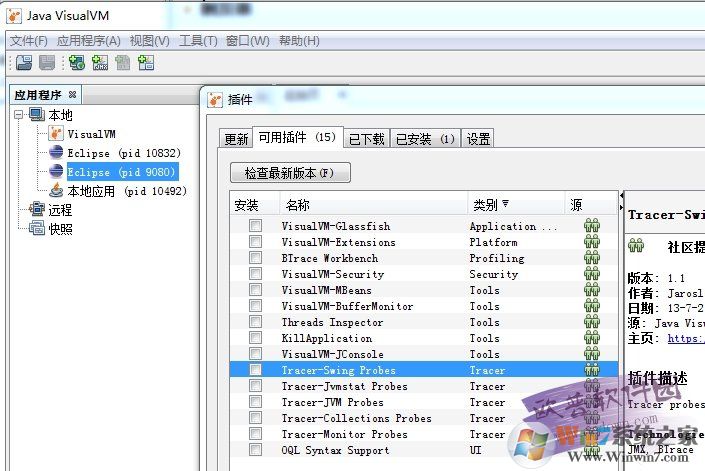Collapse the 本地 tree node
Viewport: 705px width, 471px height.
(x=18, y=115)
